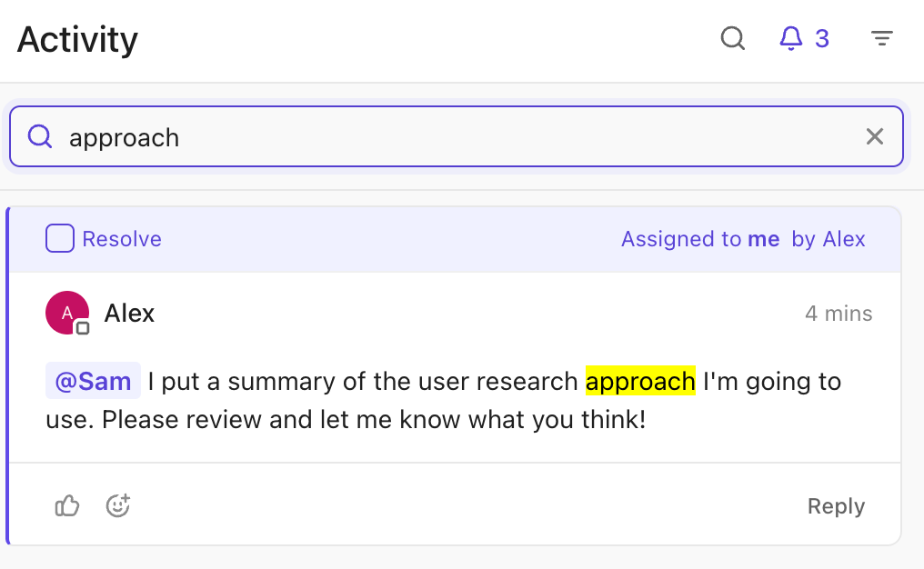Open the search icon in the top bar
The width and height of the screenshot is (924, 569).
click(x=733, y=39)
